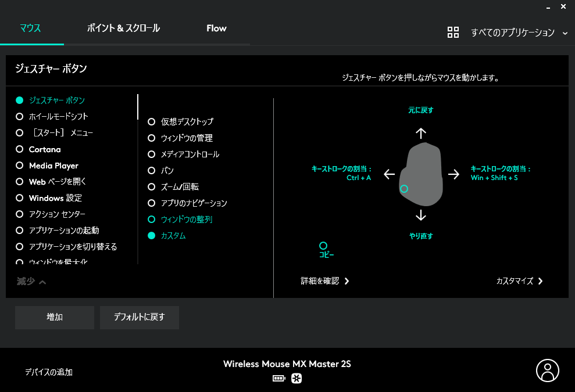
Task: Check the battery status icon
Action: (x=280, y=378)
